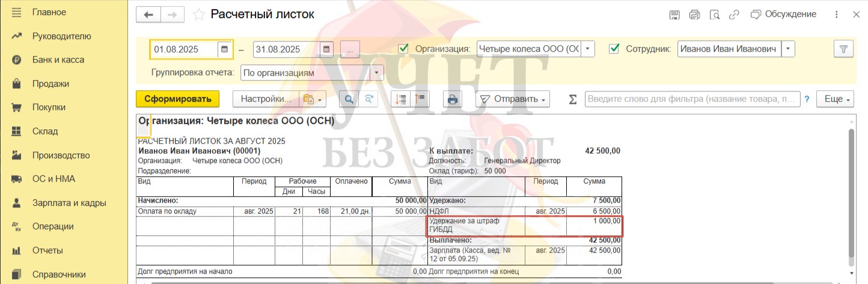The image size is (868, 284).
Task: Uncheck the Сотрудник checkbox
Action: click(614, 49)
